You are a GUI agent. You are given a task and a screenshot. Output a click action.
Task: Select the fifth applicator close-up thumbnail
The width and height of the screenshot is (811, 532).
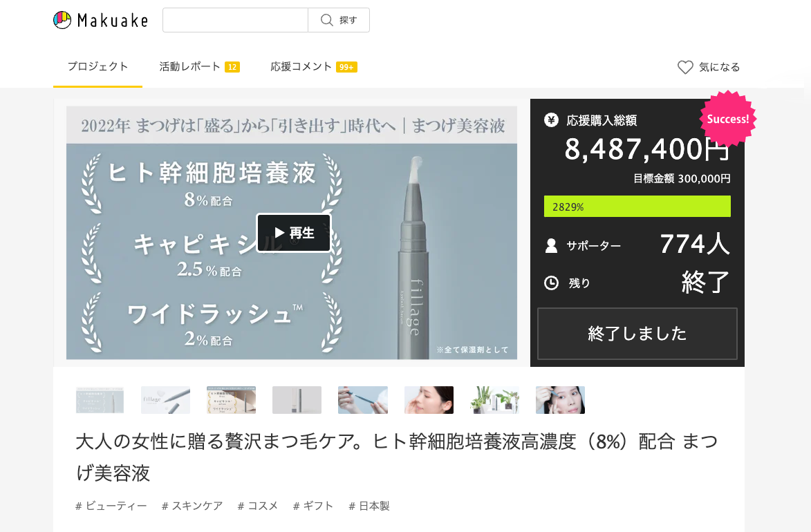(x=363, y=400)
